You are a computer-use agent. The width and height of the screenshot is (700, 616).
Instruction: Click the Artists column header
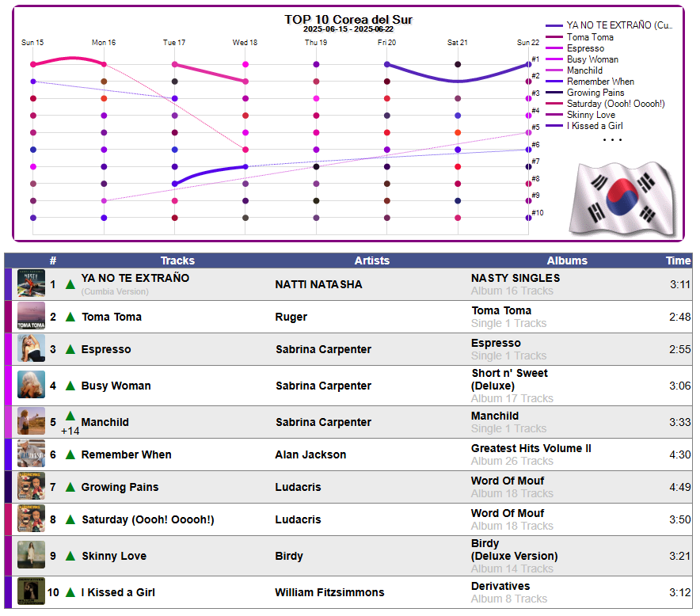[x=372, y=260]
